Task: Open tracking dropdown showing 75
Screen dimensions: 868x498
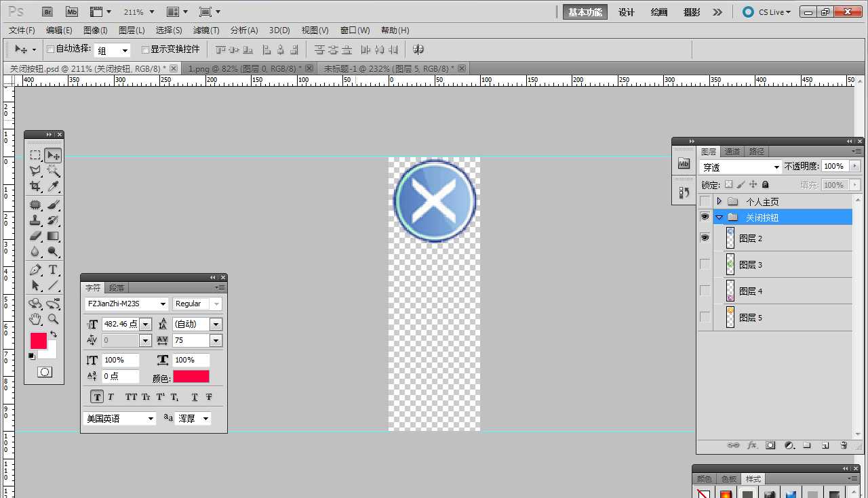Action: 216,340
